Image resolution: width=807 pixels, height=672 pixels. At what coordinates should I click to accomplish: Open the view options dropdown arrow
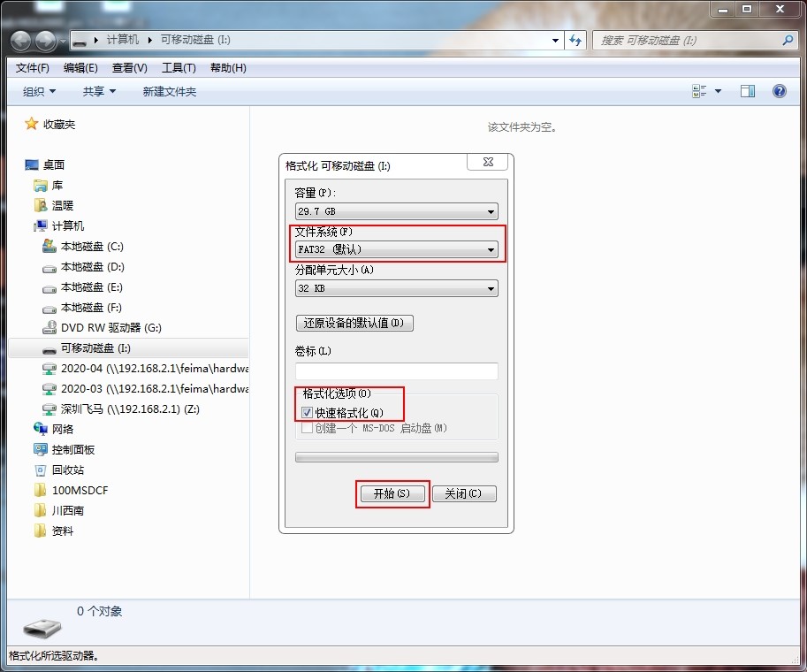(718, 91)
